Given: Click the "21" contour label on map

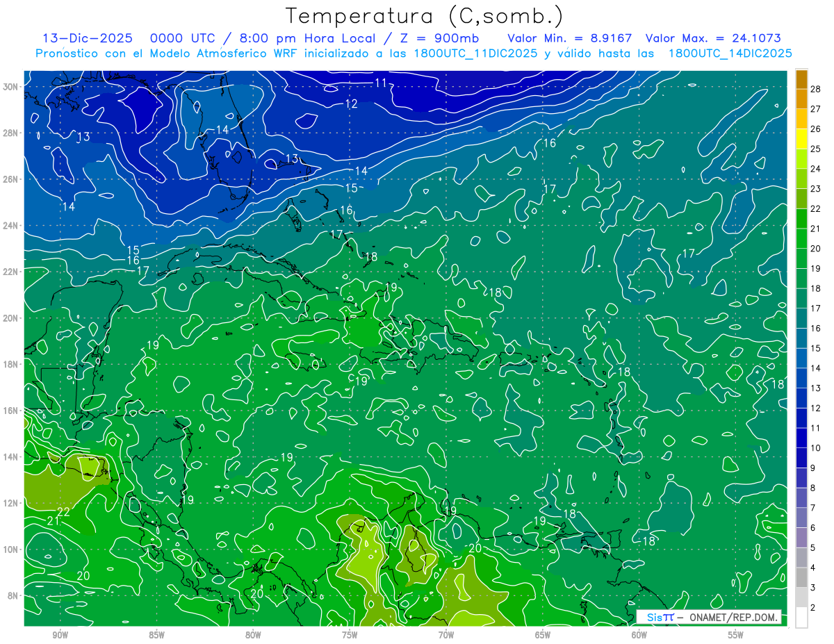Looking at the screenshot, I should 54,521.
